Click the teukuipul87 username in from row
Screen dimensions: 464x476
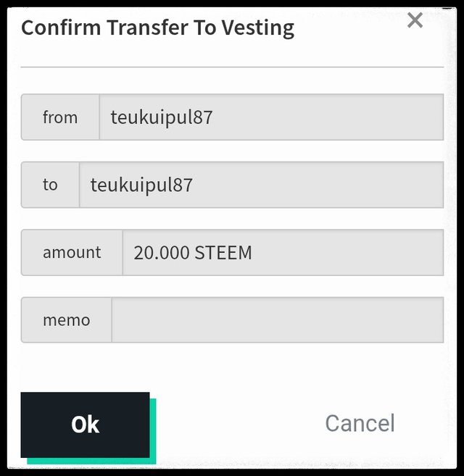point(161,117)
